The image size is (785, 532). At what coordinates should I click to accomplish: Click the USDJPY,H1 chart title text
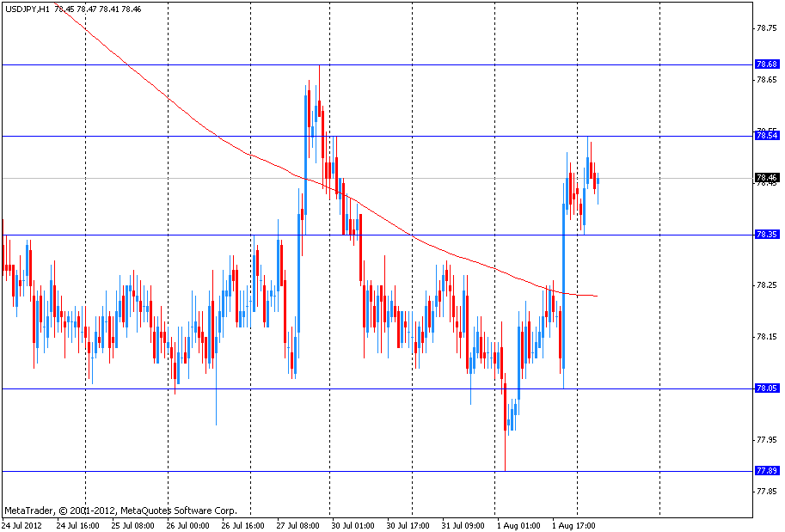26,9
